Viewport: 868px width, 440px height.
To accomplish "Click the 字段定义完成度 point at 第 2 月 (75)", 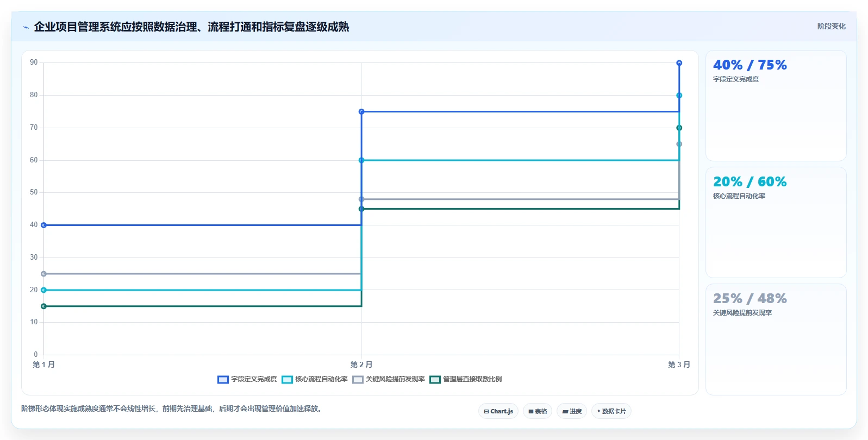I will pos(361,112).
